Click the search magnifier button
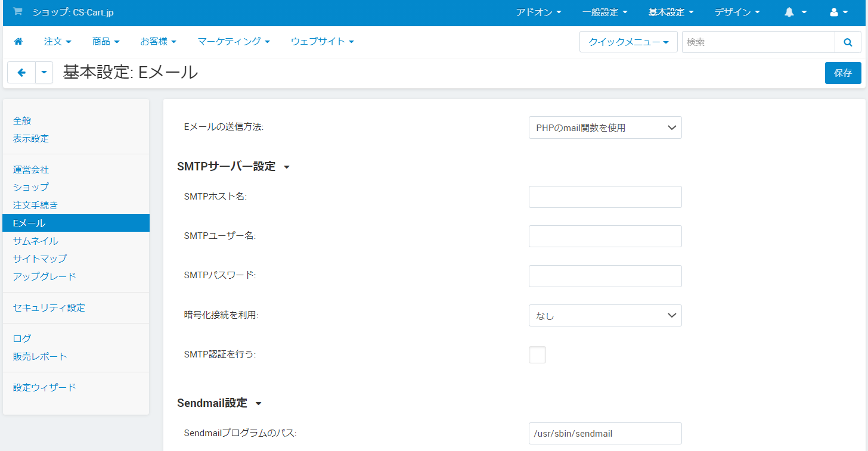The width and height of the screenshot is (868, 451). tap(848, 42)
